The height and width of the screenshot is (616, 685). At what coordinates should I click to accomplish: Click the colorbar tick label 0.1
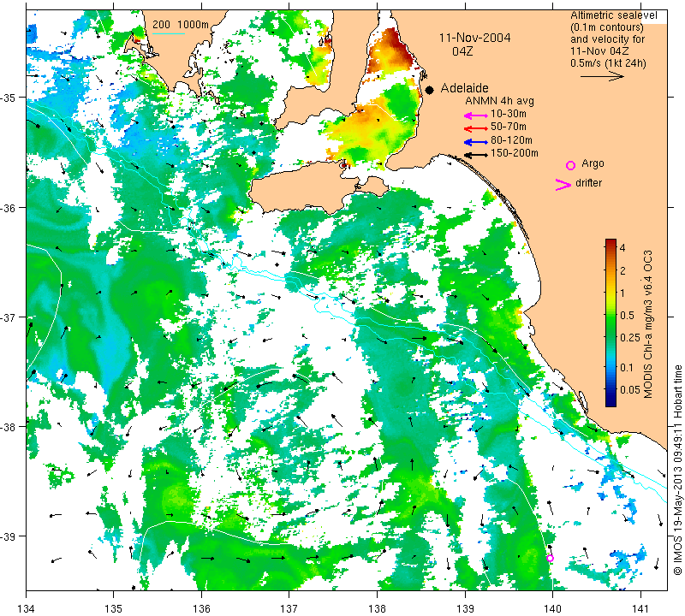point(627,368)
